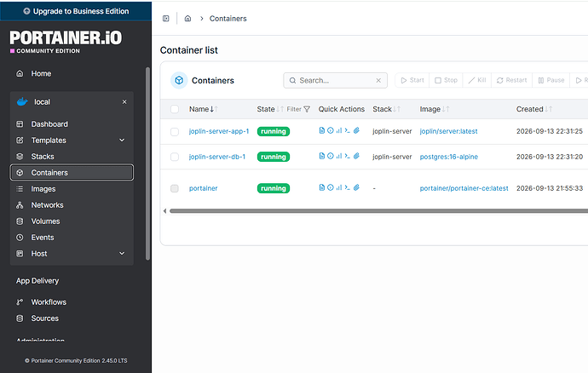Go to Home in the sidebar
The height and width of the screenshot is (373, 588).
pos(72,73)
